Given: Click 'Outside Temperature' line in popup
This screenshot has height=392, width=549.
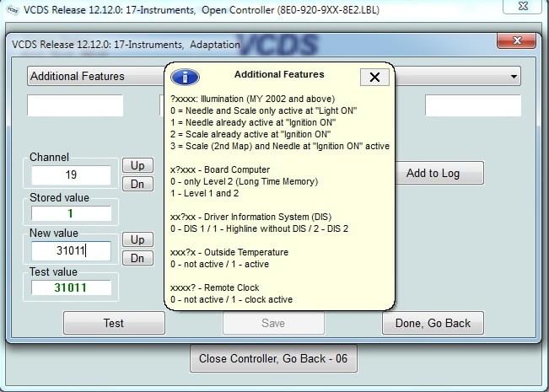Looking at the screenshot, I should (x=229, y=252).
